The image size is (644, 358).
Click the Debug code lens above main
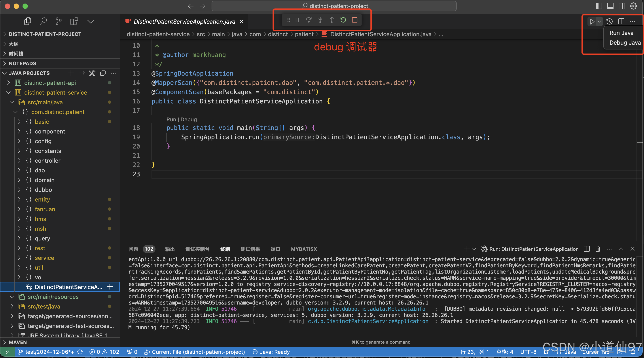click(x=189, y=120)
